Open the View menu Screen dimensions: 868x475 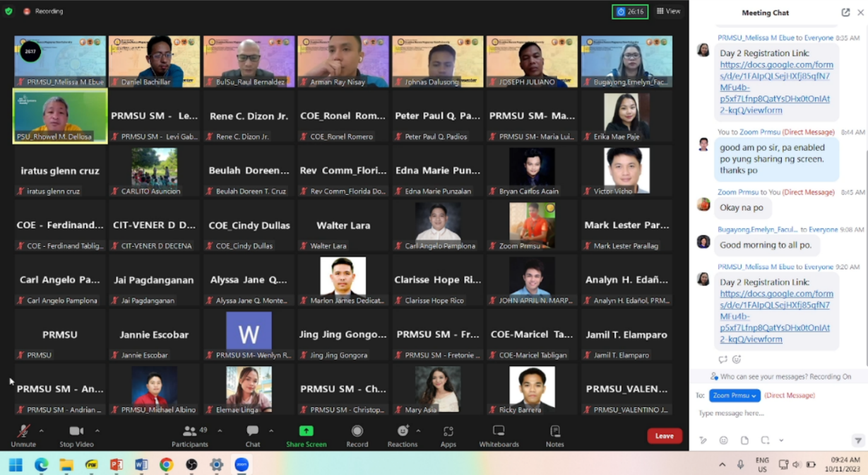click(x=668, y=11)
